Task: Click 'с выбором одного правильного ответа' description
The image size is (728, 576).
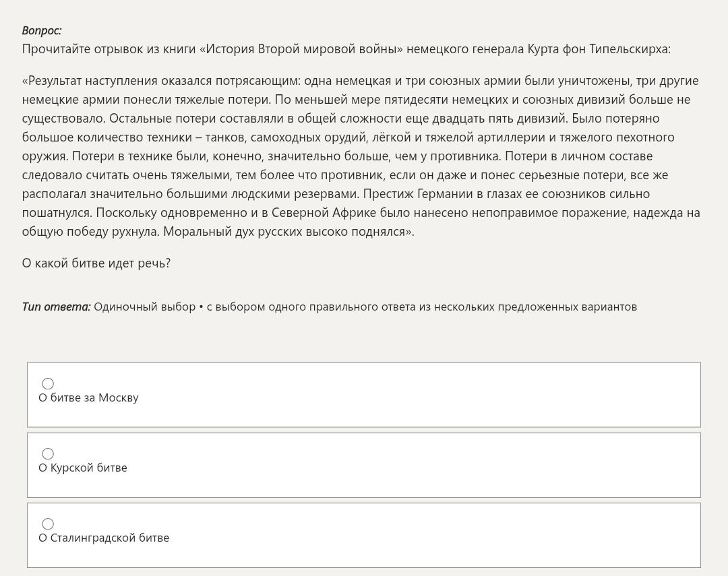Action: [x=311, y=307]
